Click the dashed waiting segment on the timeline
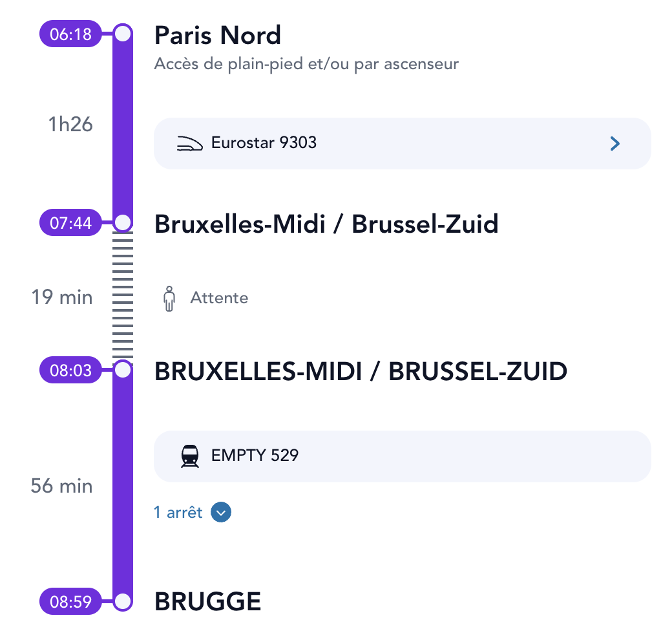This screenshot has width=672, height=631. point(121,297)
